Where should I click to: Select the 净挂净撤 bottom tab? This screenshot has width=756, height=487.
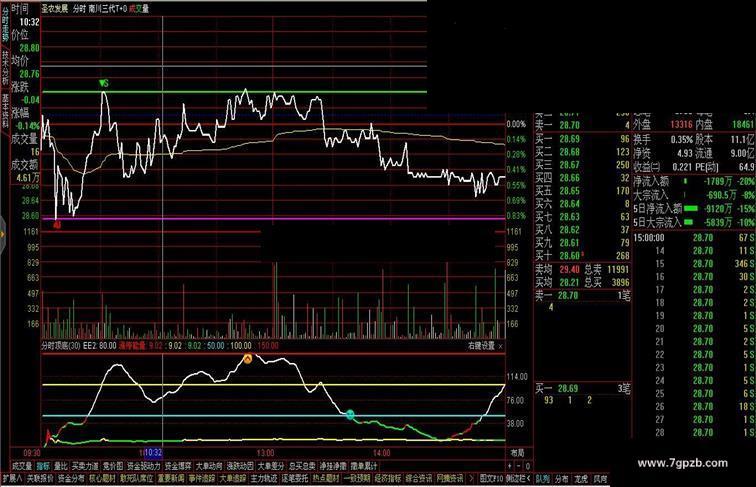tap(333, 466)
